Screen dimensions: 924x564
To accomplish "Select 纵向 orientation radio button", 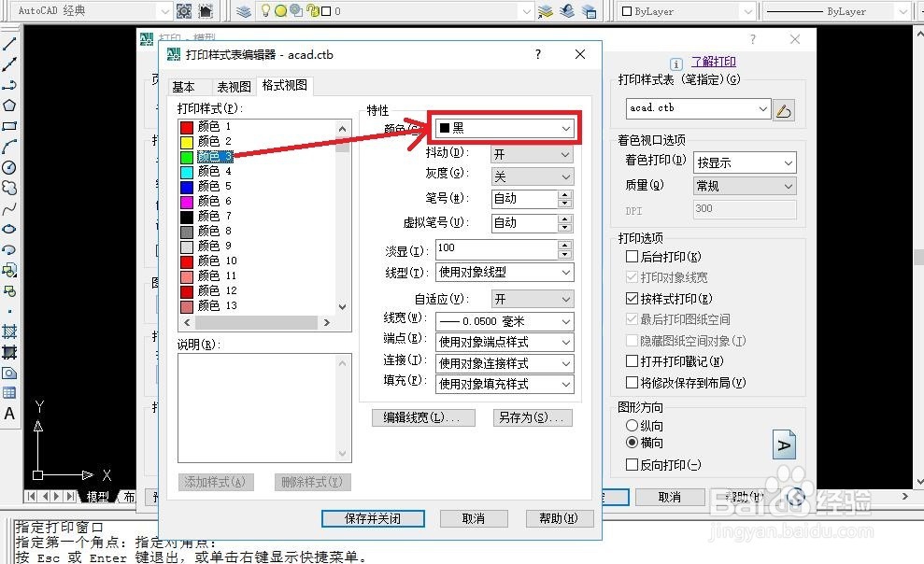I will tap(632, 425).
